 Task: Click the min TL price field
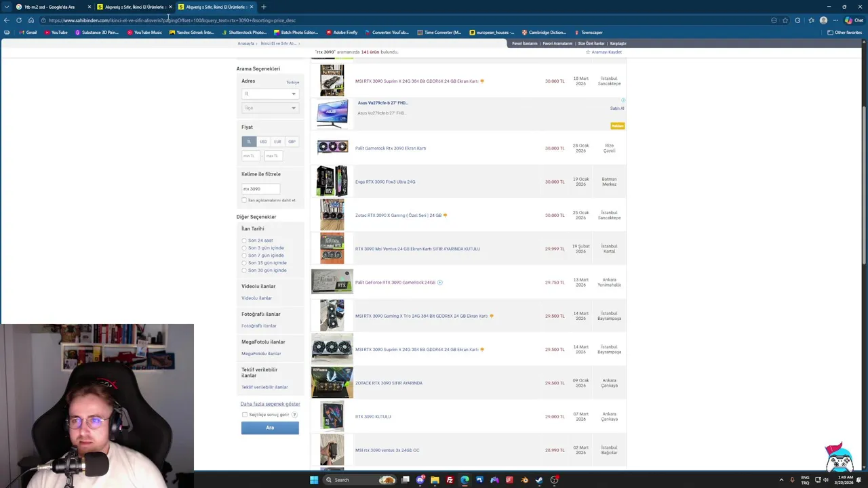pos(250,156)
